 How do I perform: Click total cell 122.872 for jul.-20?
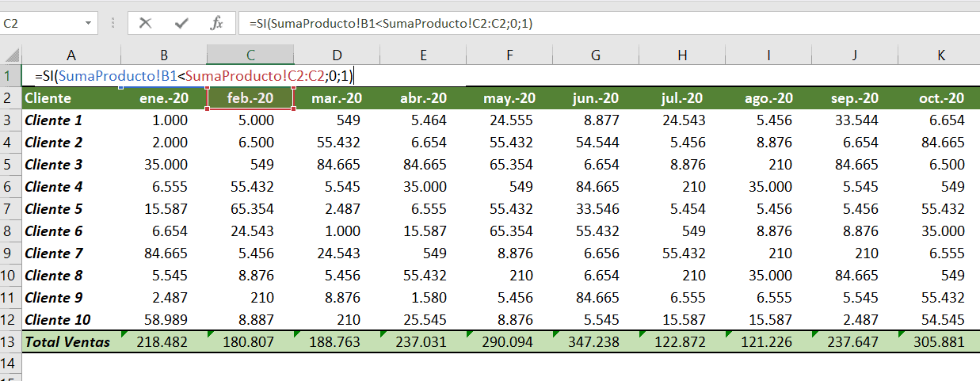point(681,342)
